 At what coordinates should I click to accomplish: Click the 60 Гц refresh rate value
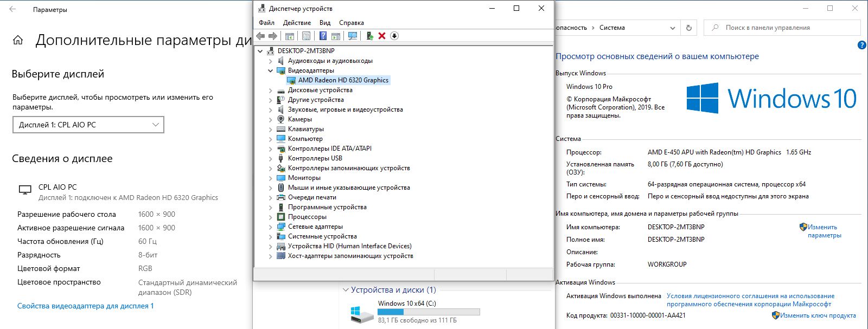[148, 241]
